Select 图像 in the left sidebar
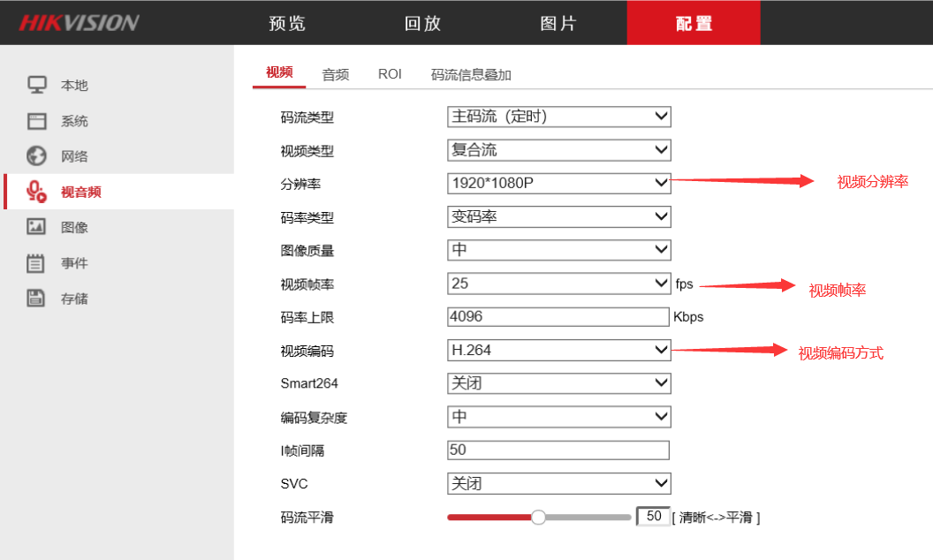The width and height of the screenshot is (933, 560). [74, 227]
